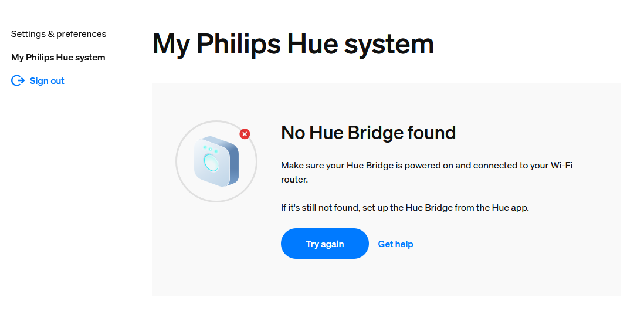The height and width of the screenshot is (314, 644).
Task: Click the No Hue Bridge found heading
Action: point(368,133)
